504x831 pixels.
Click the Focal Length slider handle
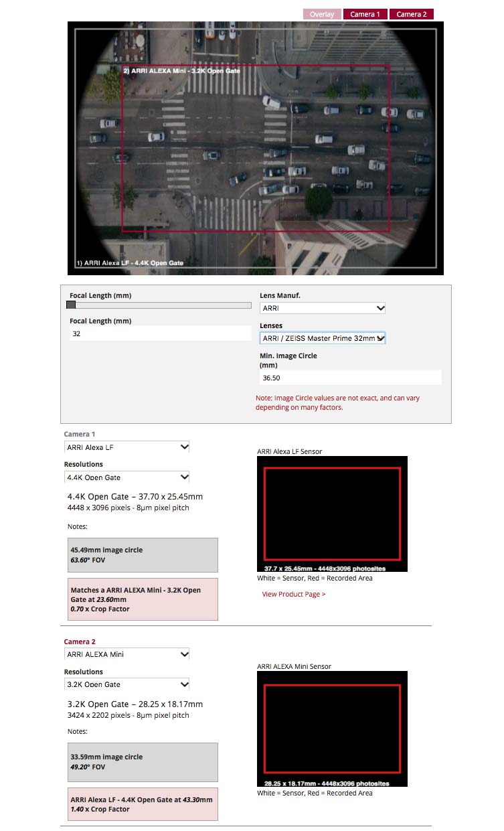click(x=71, y=305)
